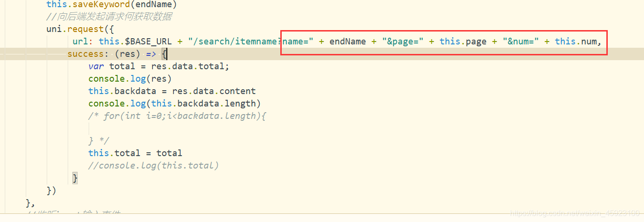644x222 pixels.
Task: Click the $BASE_URL constant
Action: tap(148, 42)
